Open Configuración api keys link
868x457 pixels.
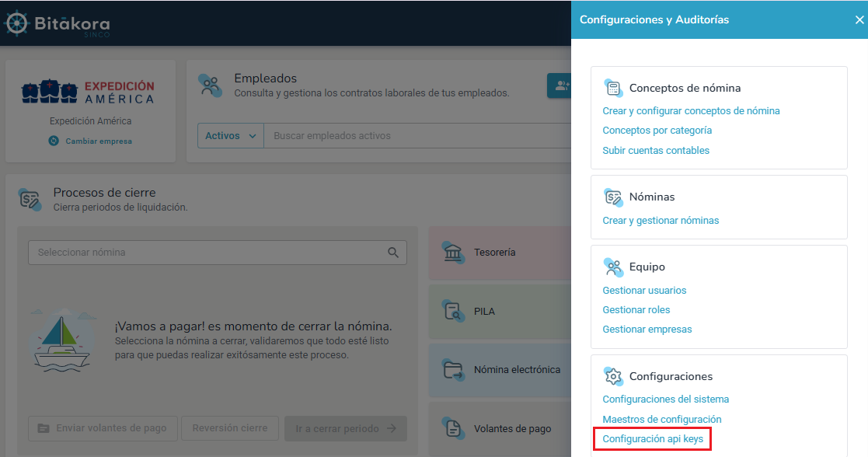653,439
